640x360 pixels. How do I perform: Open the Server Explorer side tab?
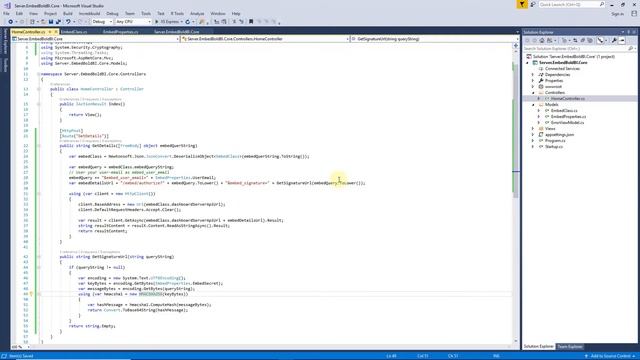(5, 41)
